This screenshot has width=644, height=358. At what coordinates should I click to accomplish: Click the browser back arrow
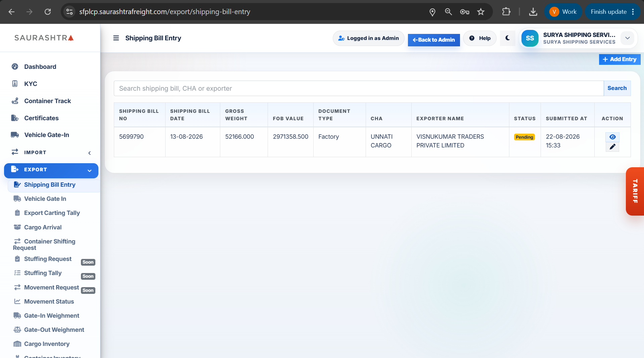tap(11, 12)
